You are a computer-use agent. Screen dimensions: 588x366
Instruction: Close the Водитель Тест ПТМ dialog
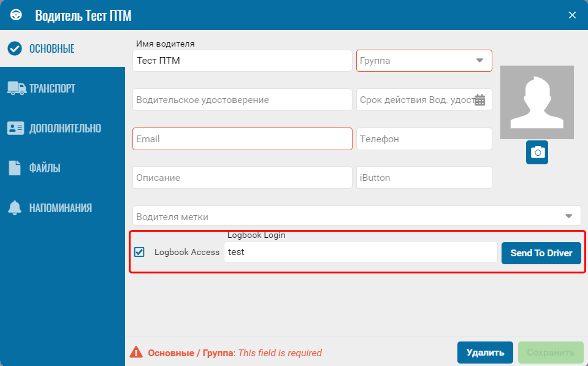tap(572, 15)
